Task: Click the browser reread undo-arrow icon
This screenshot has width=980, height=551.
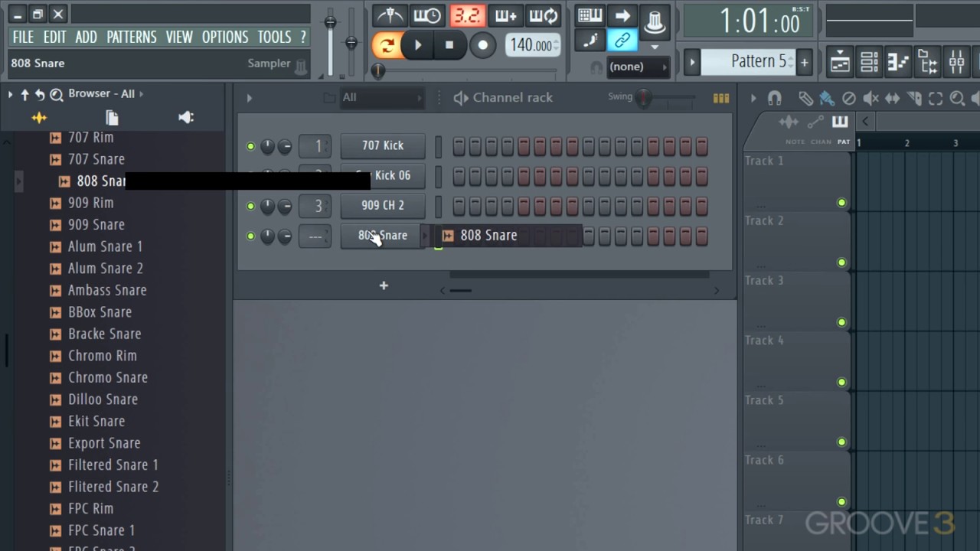Action: 40,94
